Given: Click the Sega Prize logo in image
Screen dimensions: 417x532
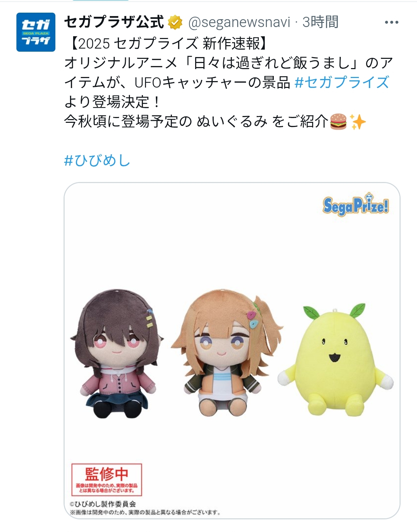Looking at the screenshot, I should pyautogui.click(x=356, y=205).
